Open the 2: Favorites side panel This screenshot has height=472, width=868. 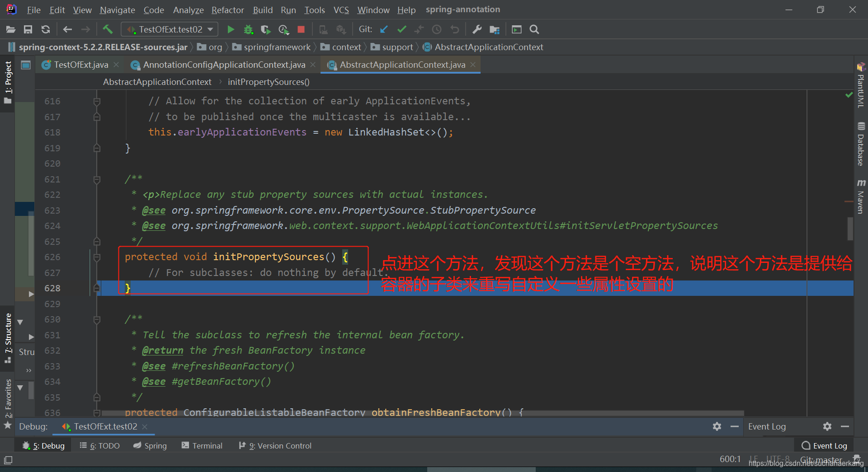(x=8, y=403)
